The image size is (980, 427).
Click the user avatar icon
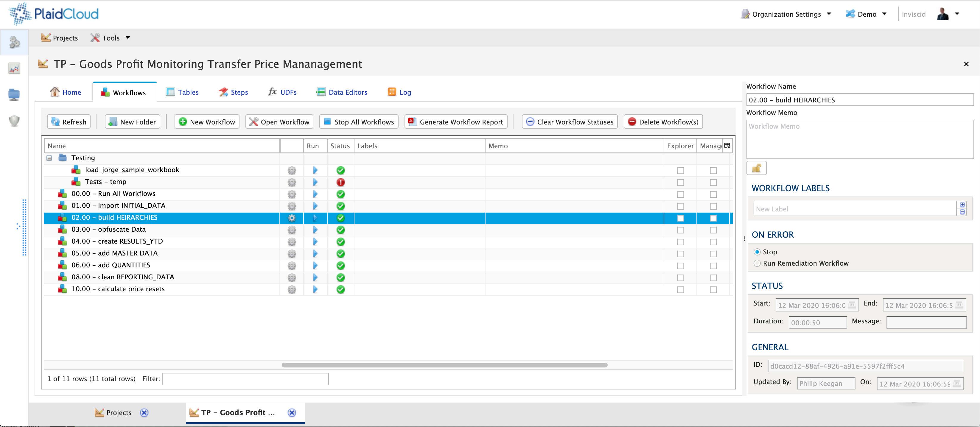942,14
